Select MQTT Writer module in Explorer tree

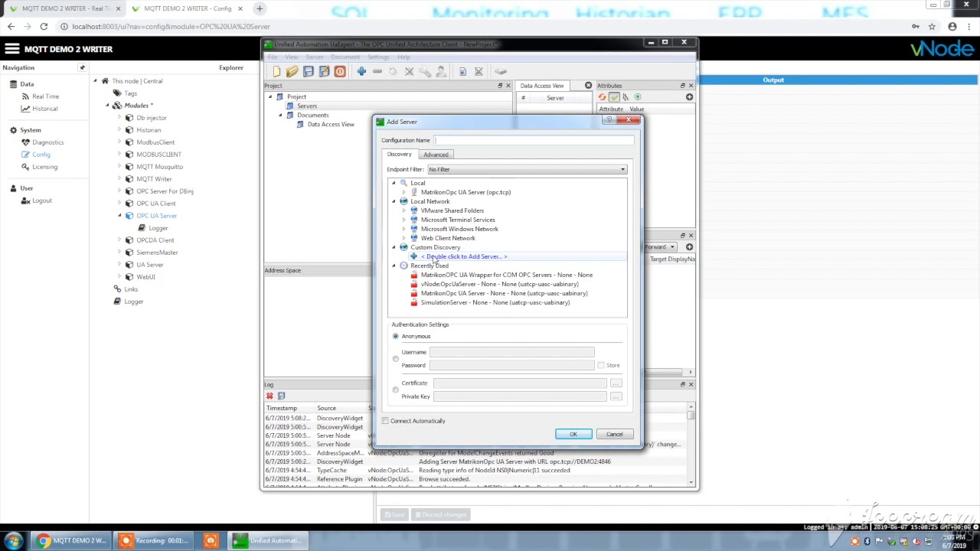coord(153,179)
